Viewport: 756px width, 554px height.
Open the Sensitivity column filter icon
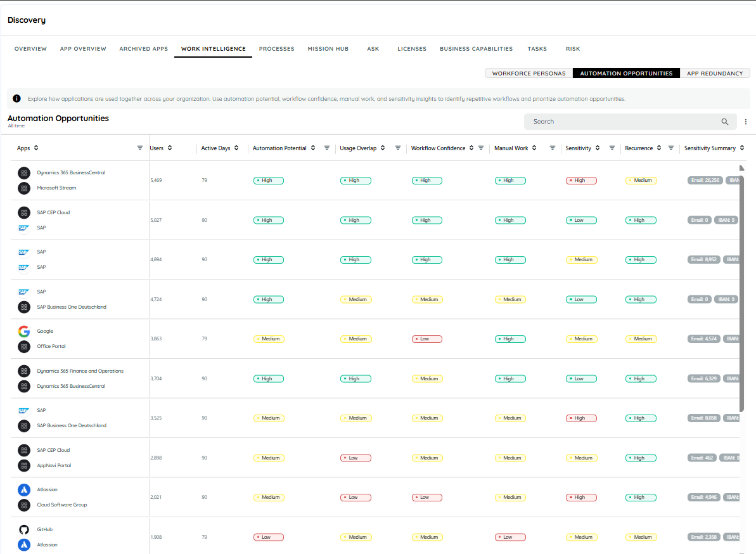[612, 148]
